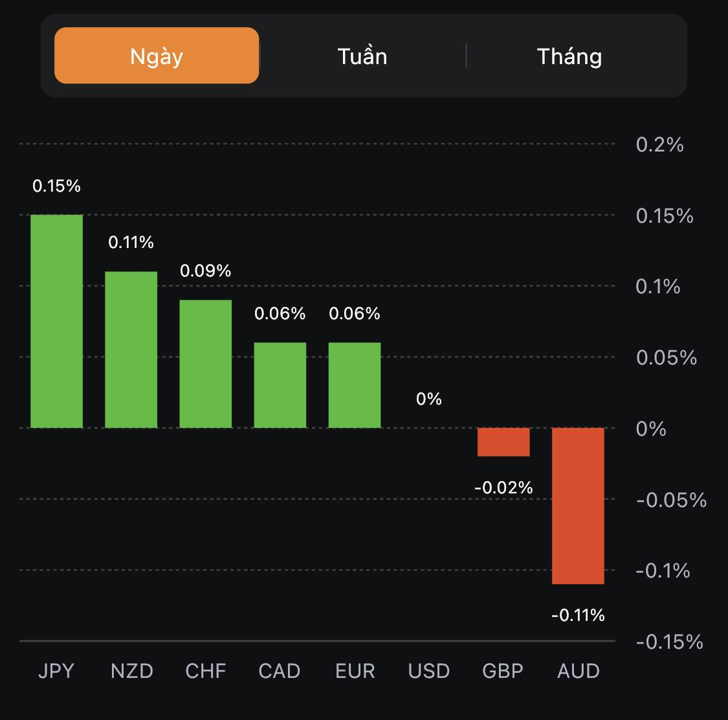Tap the NZD currency label
Image resolution: width=728 pixels, height=720 pixels.
click(131, 671)
